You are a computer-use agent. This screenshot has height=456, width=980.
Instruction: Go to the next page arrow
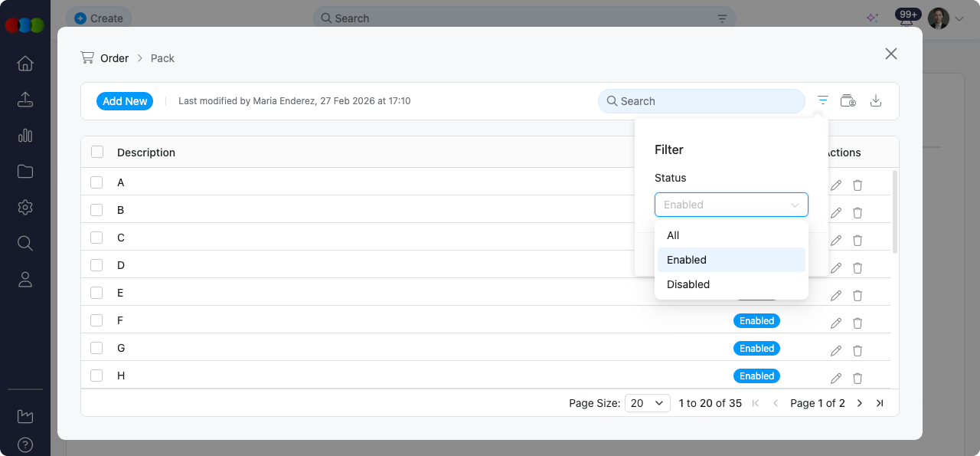[860, 403]
